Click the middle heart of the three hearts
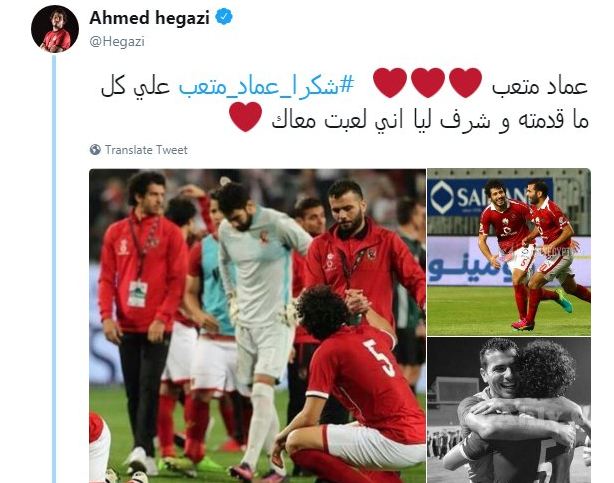This screenshot has width=614, height=483. tap(428, 82)
